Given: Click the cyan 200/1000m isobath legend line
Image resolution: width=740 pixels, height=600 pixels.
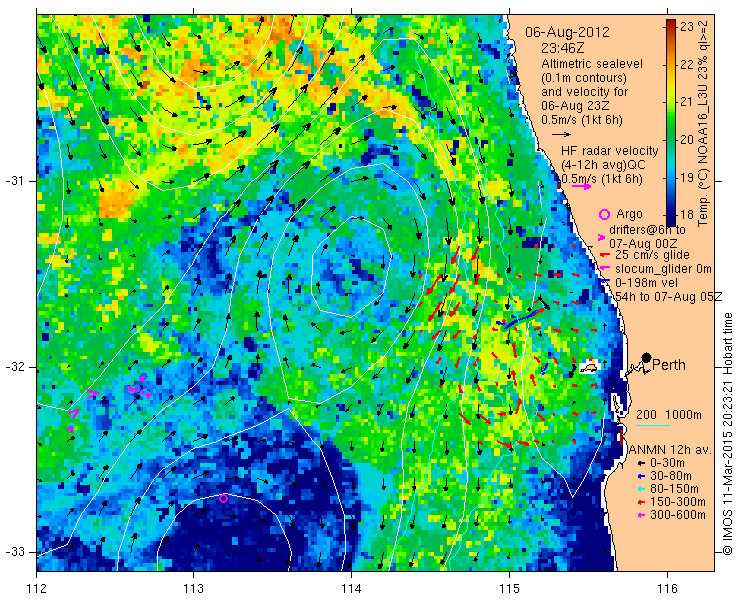Looking at the screenshot, I should click(x=653, y=425).
